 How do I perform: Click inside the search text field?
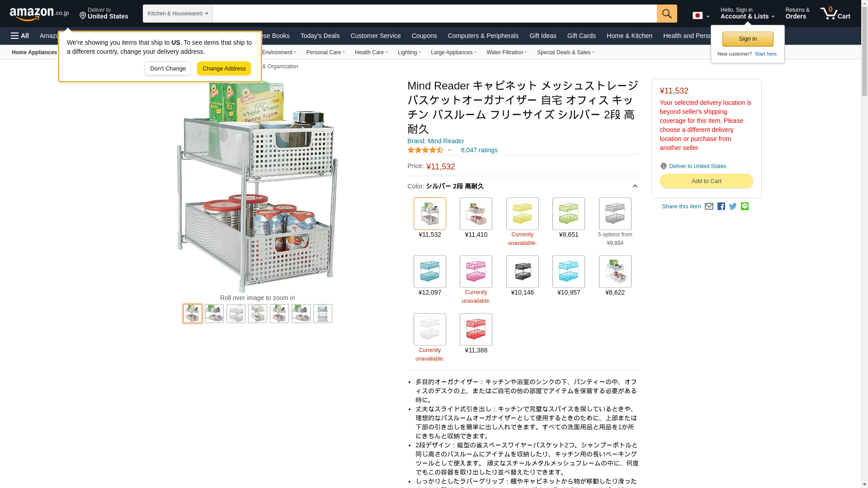click(x=434, y=14)
